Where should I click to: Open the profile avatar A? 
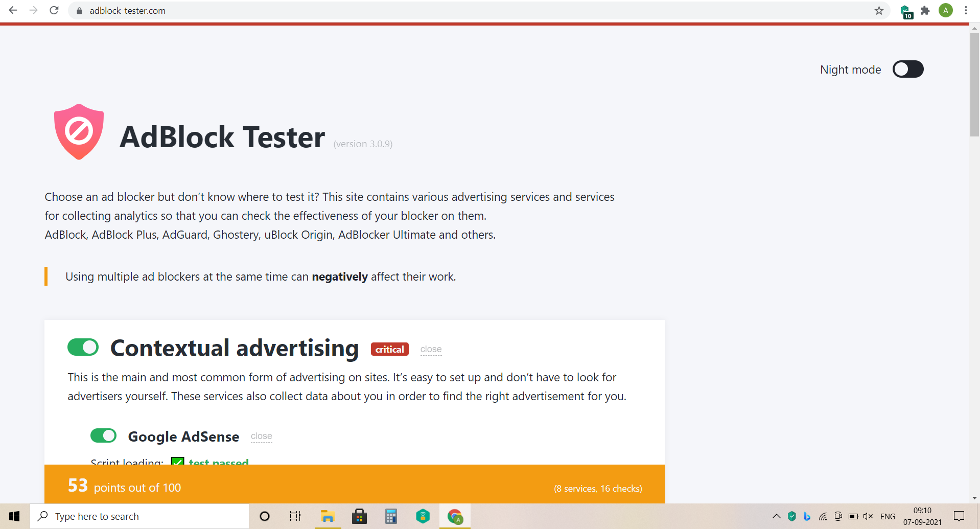[x=946, y=10]
